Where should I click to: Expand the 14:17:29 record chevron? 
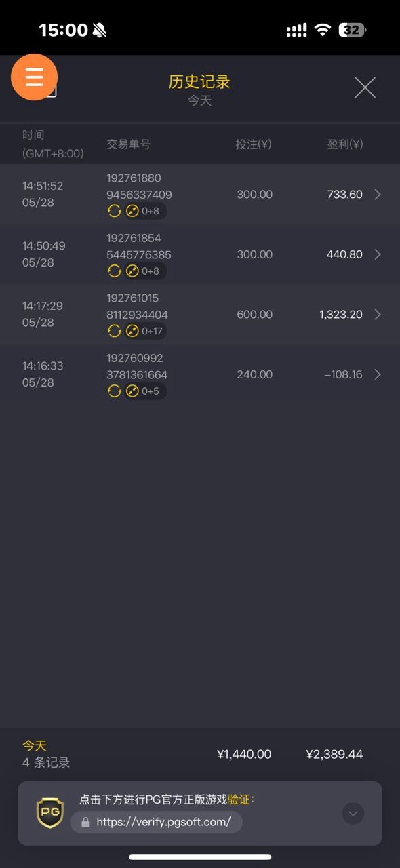point(378,315)
